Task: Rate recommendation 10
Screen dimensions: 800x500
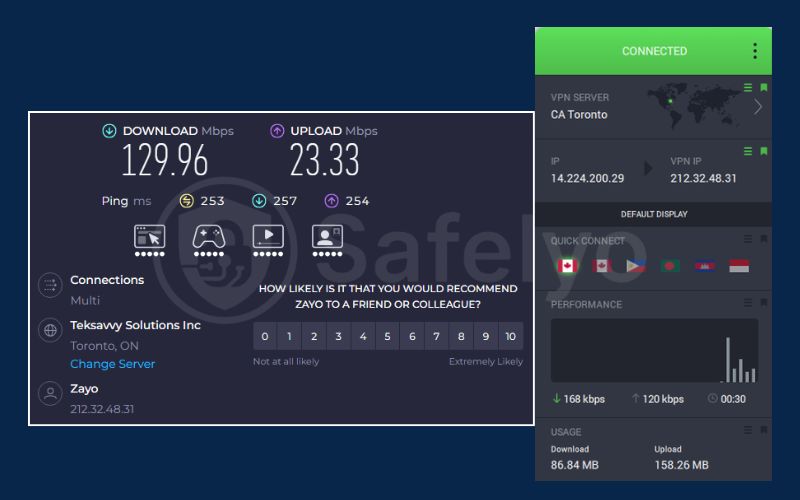Action: pyautogui.click(x=511, y=336)
